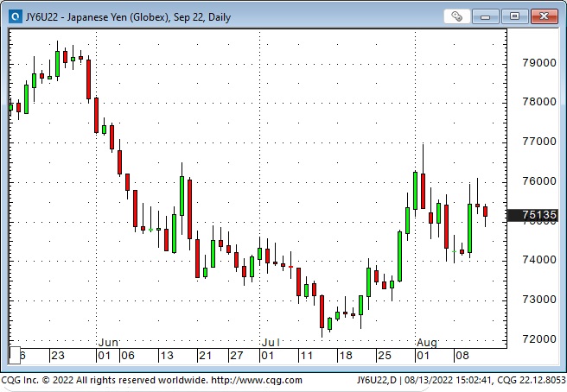This screenshot has height=392, width=567.
Task: Click the '08' date label on time axis
Action: coord(462,356)
